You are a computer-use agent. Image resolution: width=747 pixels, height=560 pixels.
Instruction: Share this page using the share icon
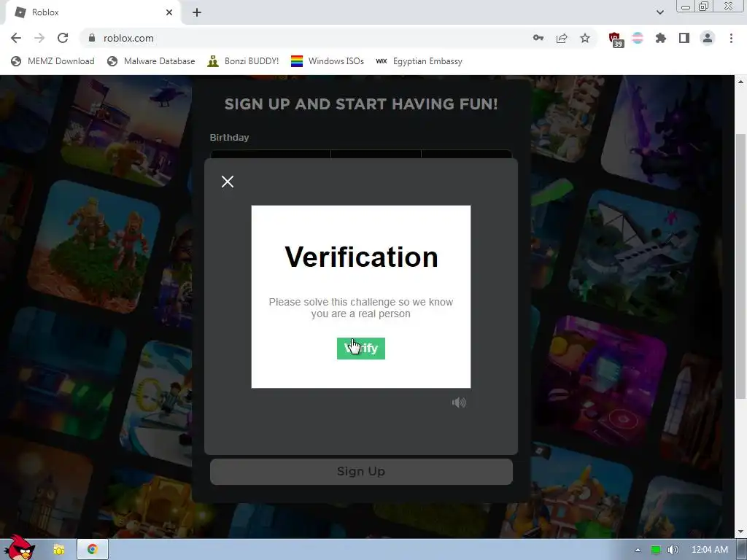click(x=562, y=38)
